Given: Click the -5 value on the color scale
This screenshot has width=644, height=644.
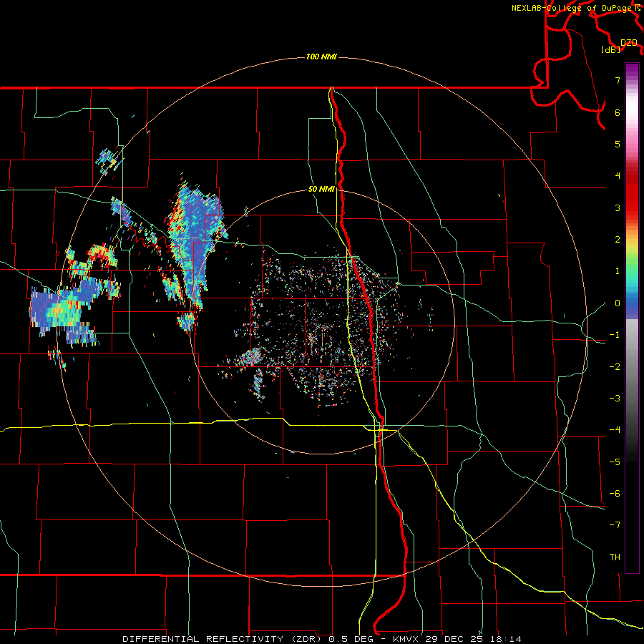Looking at the screenshot, I should tap(615, 462).
